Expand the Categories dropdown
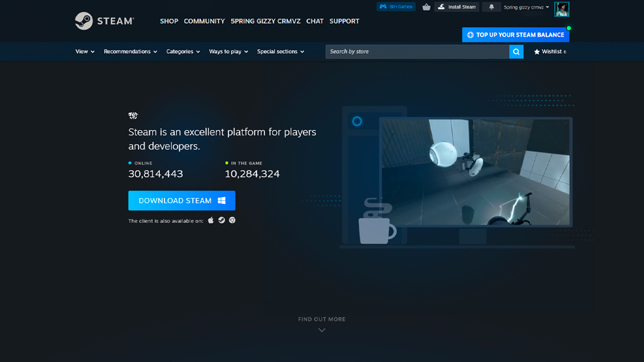 [x=183, y=51]
